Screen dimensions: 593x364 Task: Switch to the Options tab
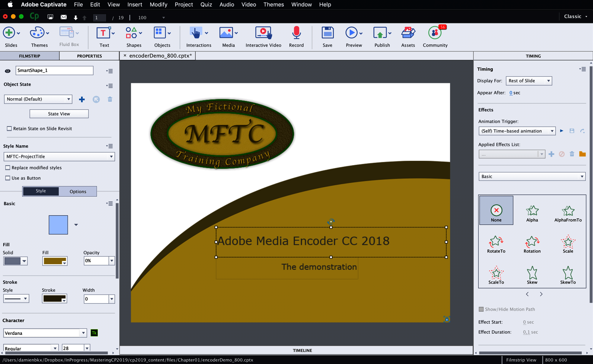click(x=78, y=192)
